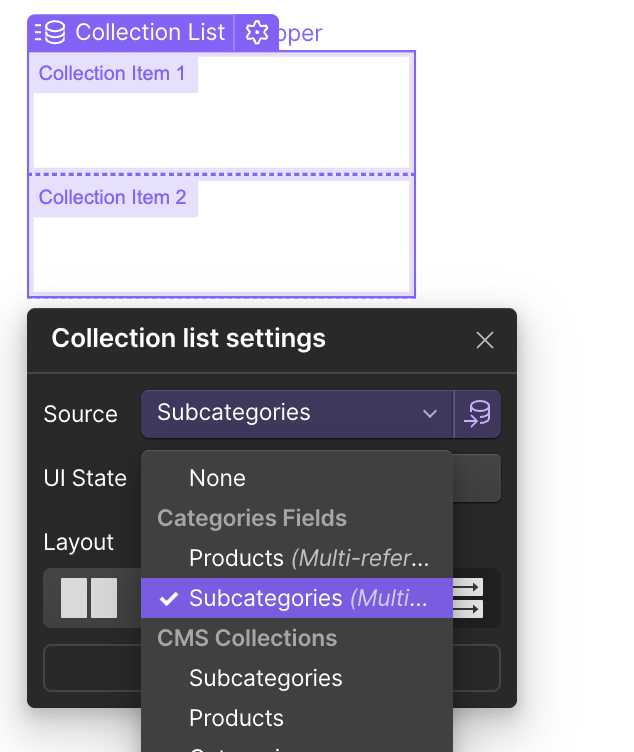Choose the two-column layout icon
This screenshot has height=752, width=634.
point(89,598)
